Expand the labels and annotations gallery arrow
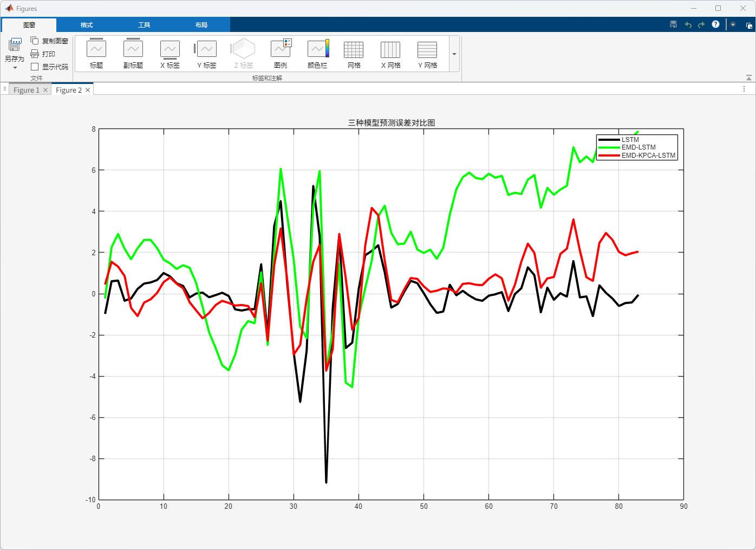Screen dimensions: 756x550 (x=454, y=54)
